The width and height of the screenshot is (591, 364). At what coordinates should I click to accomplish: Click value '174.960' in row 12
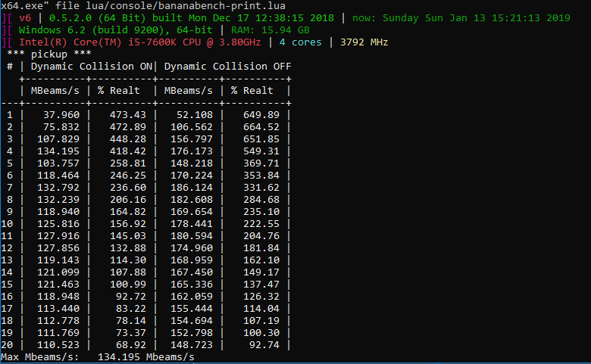[192, 248]
